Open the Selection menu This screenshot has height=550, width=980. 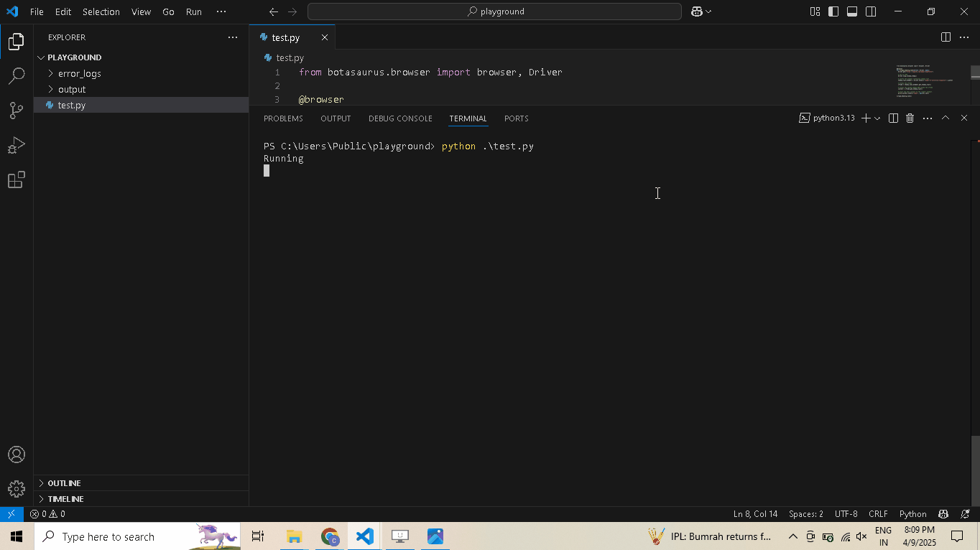tap(101, 11)
